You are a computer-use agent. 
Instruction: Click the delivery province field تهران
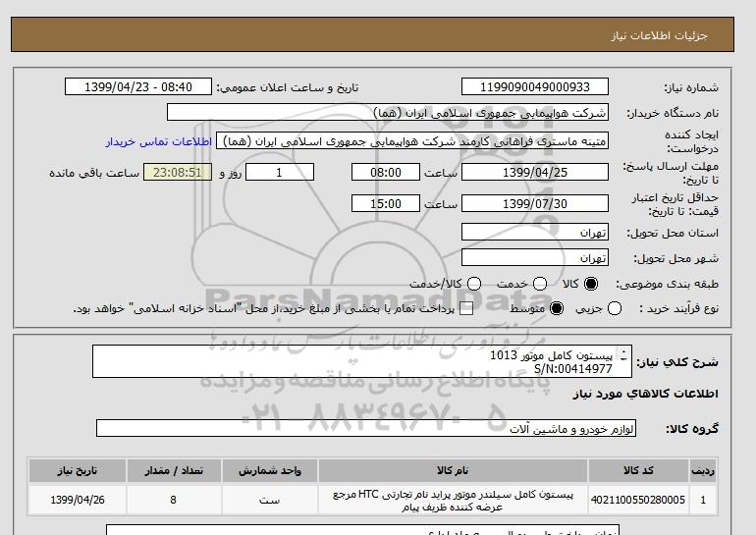click(535, 232)
